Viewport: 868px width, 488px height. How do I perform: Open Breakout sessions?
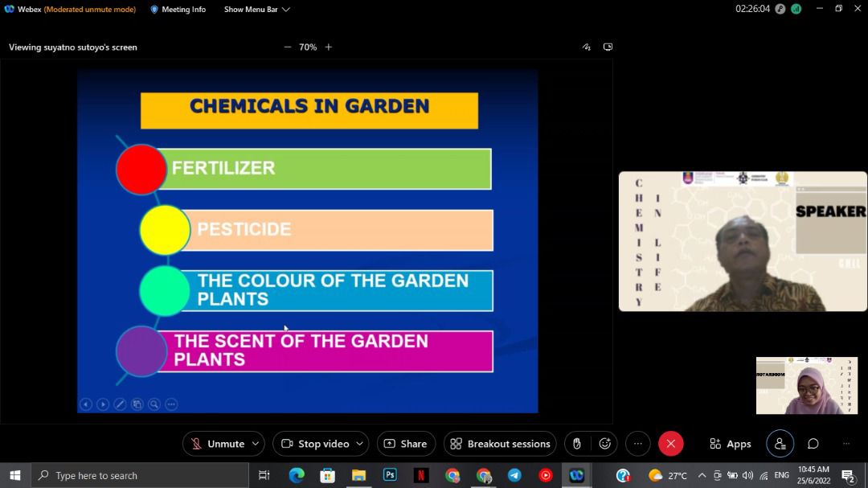[x=500, y=444]
